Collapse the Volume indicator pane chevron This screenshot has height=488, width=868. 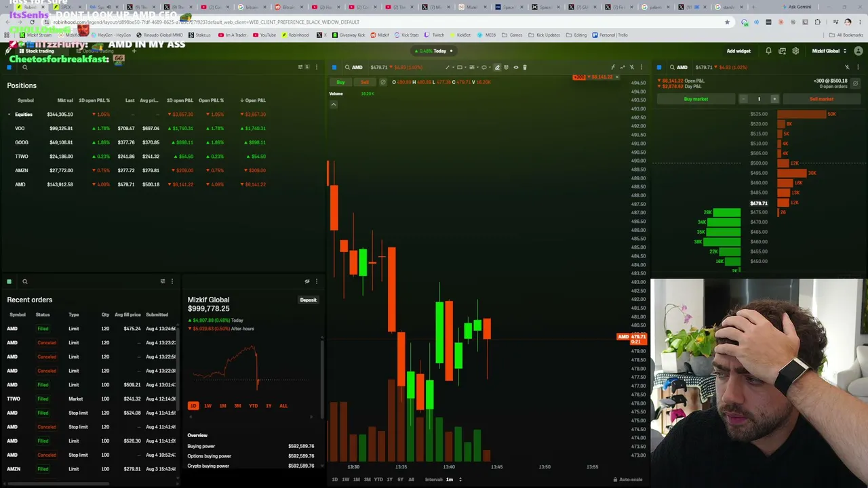[334, 104]
